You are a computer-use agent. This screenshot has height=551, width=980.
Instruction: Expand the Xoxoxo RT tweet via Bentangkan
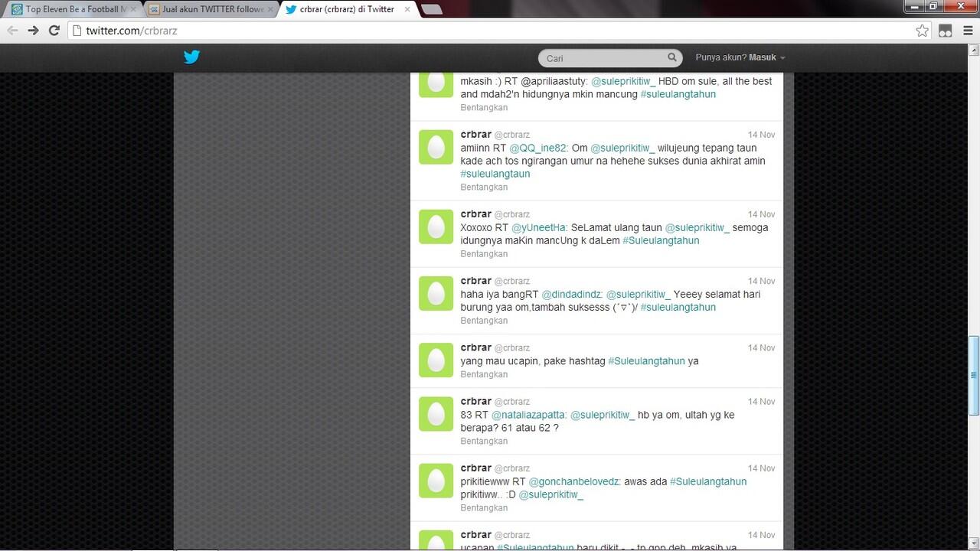tap(484, 254)
